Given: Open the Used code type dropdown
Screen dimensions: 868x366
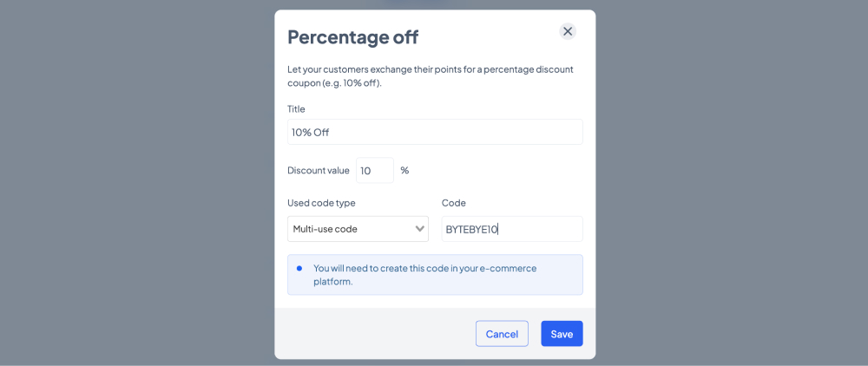Looking at the screenshot, I should pyautogui.click(x=358, y=229).
